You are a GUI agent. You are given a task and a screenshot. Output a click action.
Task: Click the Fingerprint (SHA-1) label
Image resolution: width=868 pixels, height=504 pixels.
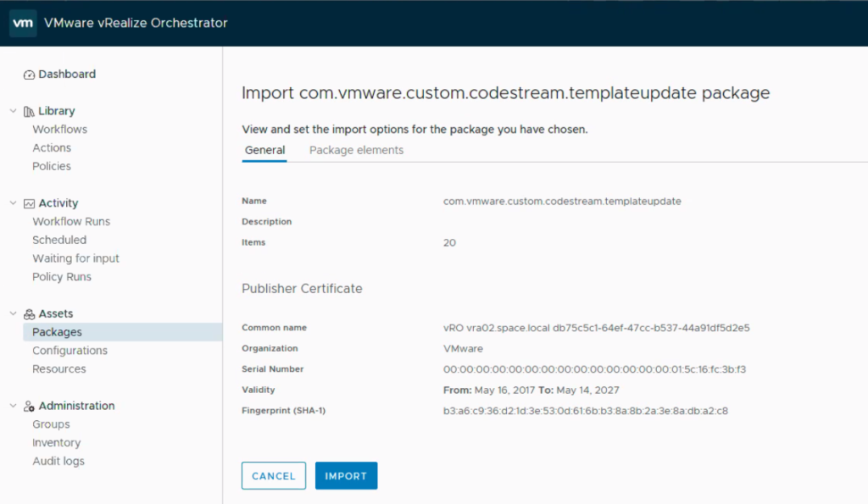click(283, 411)
